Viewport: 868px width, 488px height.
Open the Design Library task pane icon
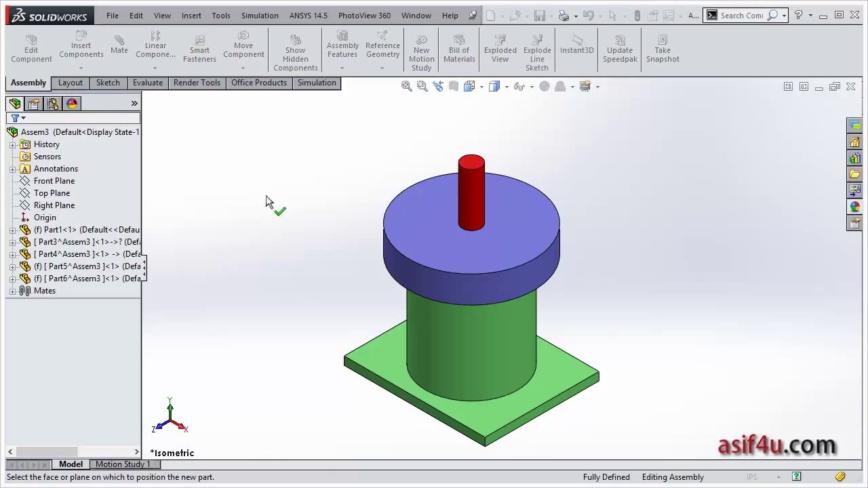pyautogui.click(x=854, y=159)
